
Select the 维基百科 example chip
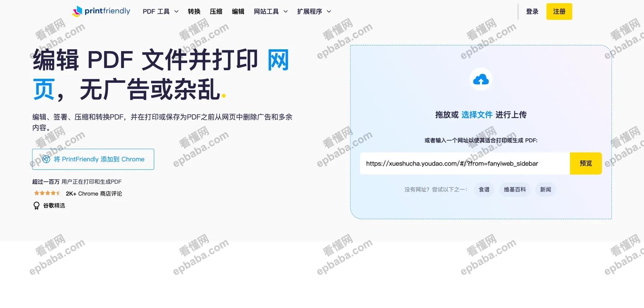515,190
